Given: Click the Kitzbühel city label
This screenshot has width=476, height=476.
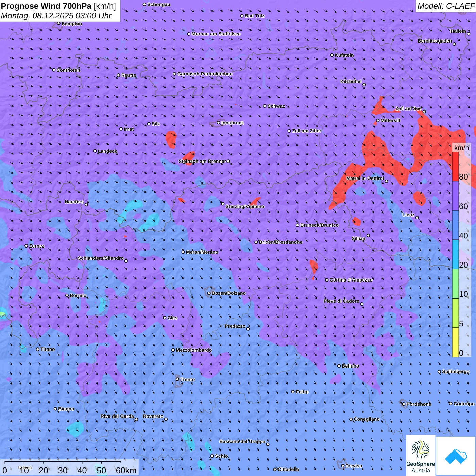Looking at the screenshot, I should pyautogui.click(x=351, y=81).
